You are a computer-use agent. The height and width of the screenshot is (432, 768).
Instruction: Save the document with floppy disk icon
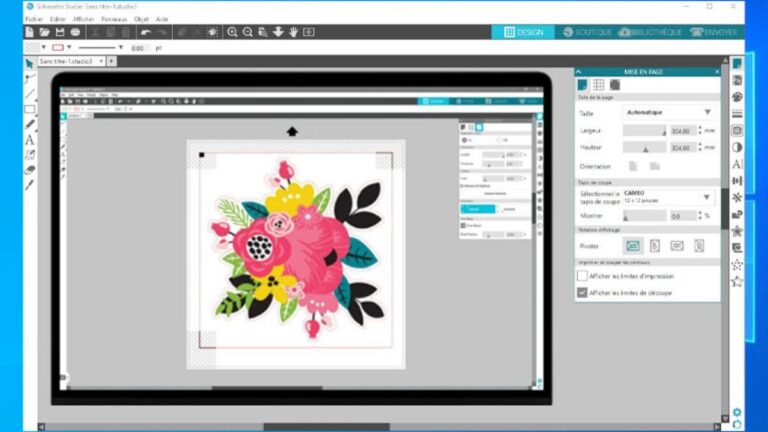pos(60,32)
